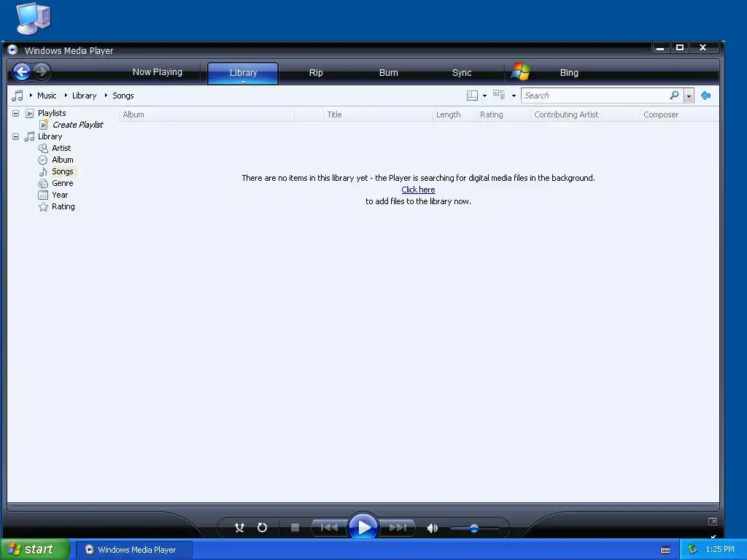Click the Create Playlist icon
Viewport: 747px width, 560px height.
(x=44, y=124)
